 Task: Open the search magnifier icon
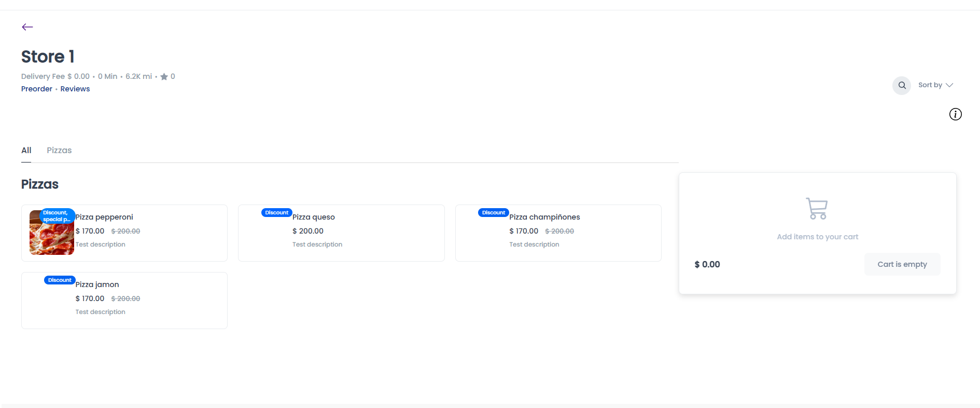[x=902, y=85]
